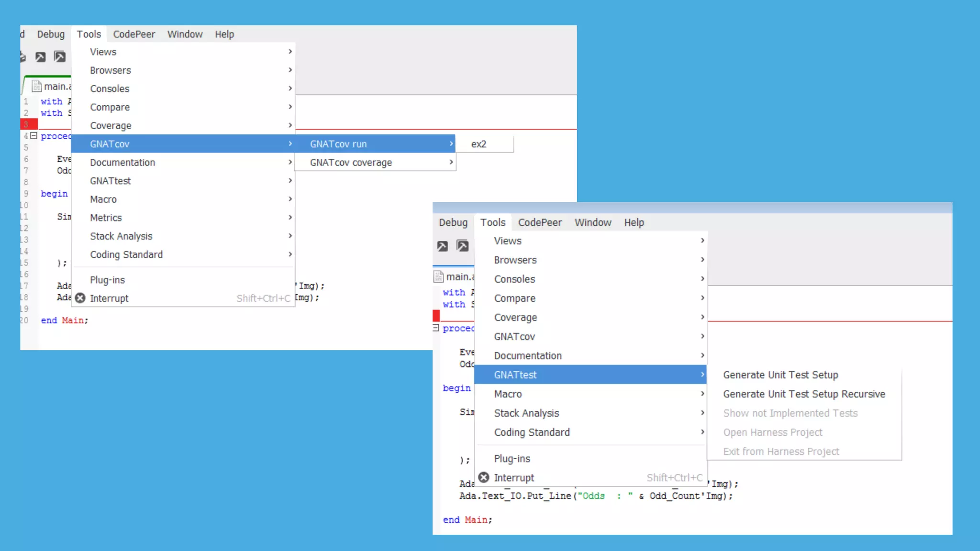Click Generate Unit Test Setup
980x551 pixels.
tap(780, 375)
